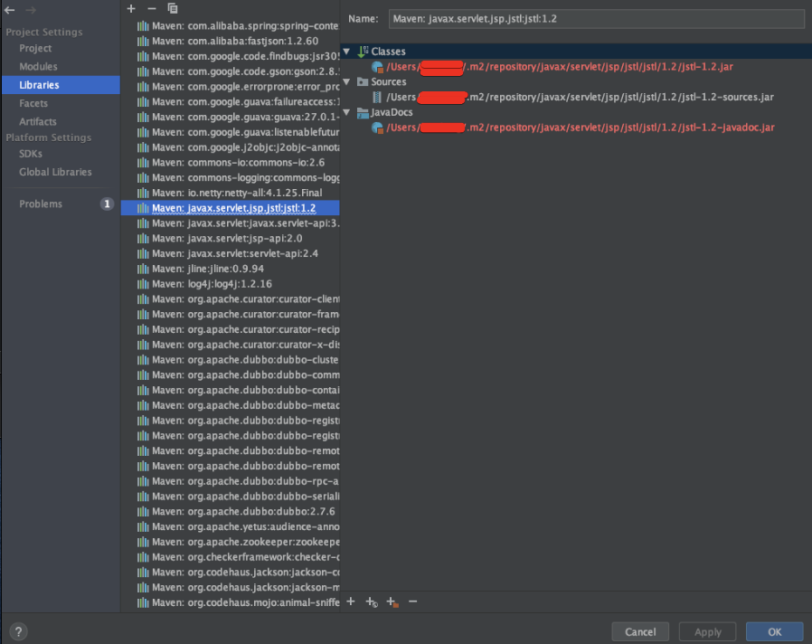Click the log4j library bar icon
Image resolution: width=812 pixels, height=644 pixels.
point(143,284)
